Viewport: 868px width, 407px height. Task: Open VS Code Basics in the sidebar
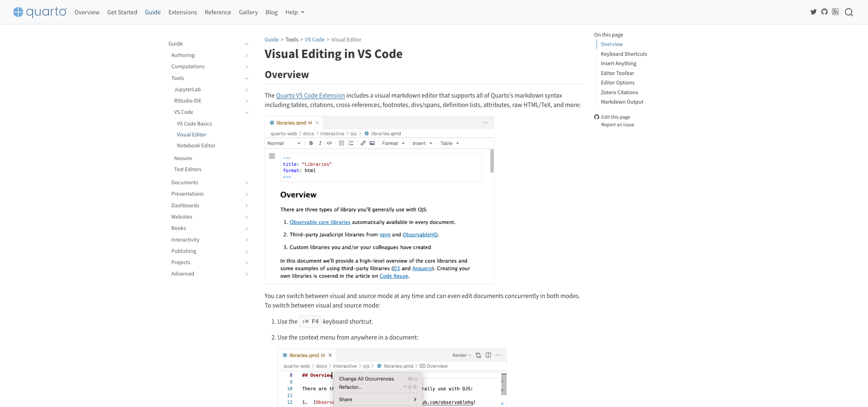click(x=194, y=124)
